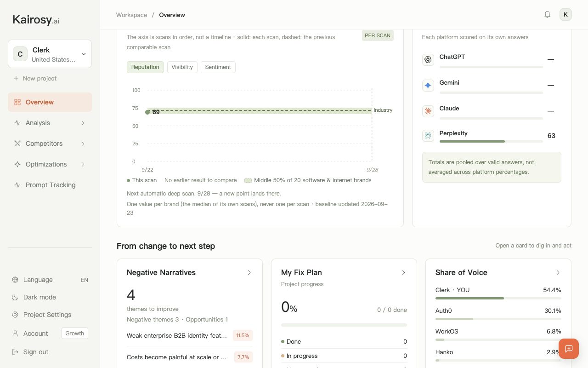Expand the Analysis submenu chevron
The image size is (588, 368).
83,123
